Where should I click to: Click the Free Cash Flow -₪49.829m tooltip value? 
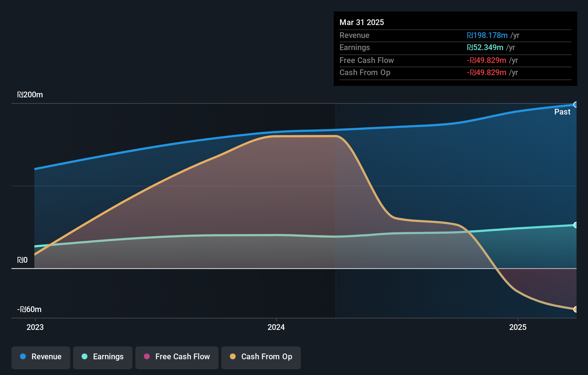click(x=487, y=60)
